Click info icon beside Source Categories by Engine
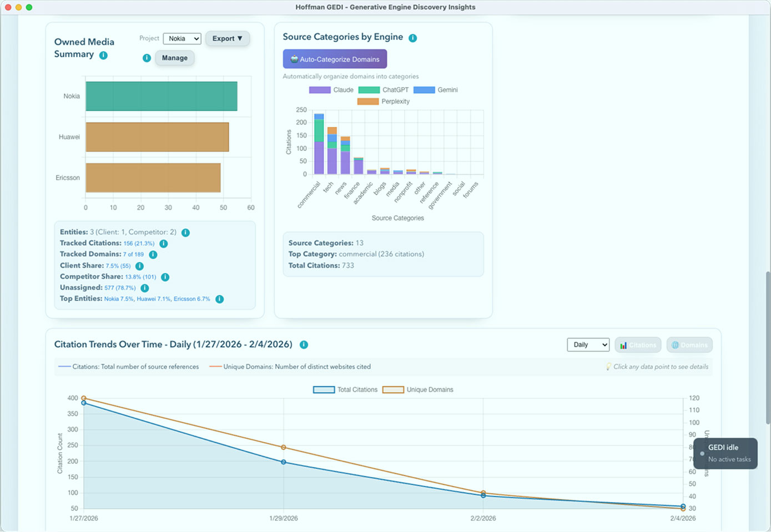Image resolution: width=771 pixels, height=532 pixels. (x=412, y=38)
